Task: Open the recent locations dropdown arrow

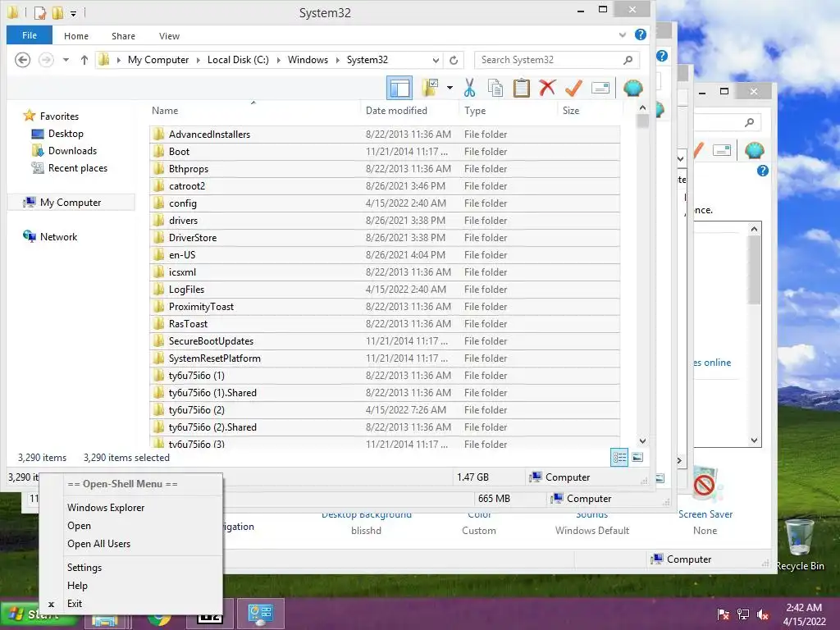Action: pyautogui.click(x=66, y=60)
